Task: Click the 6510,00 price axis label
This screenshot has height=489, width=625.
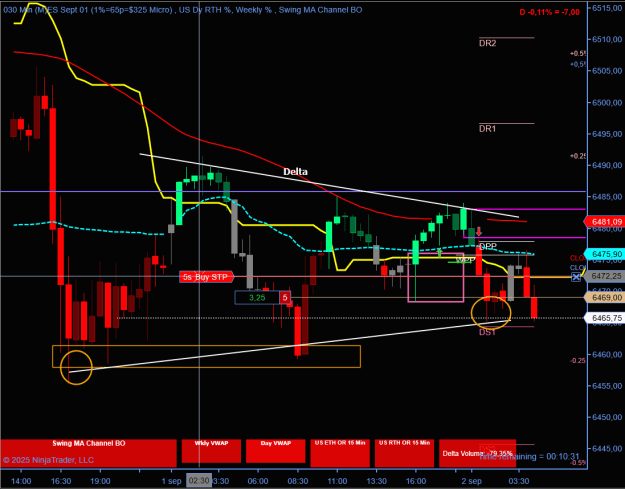Action: click(607, 39)
